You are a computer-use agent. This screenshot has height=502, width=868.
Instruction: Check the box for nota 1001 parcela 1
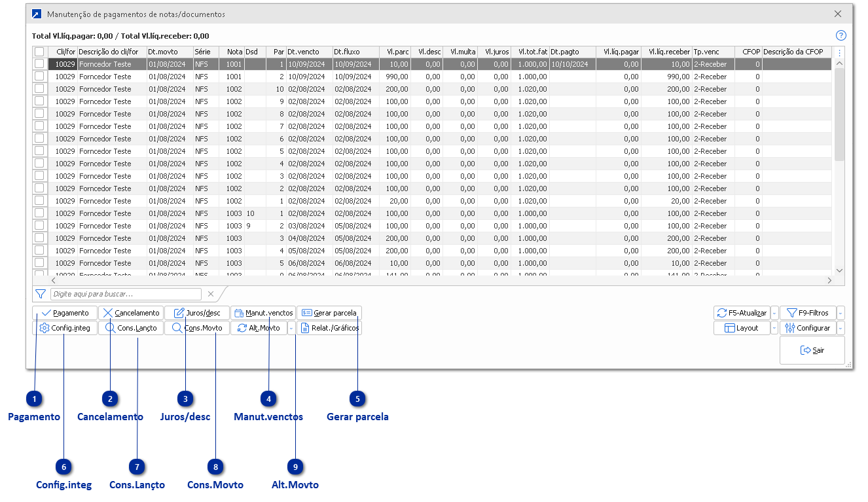pyautogui.click(x=40, y=64)
